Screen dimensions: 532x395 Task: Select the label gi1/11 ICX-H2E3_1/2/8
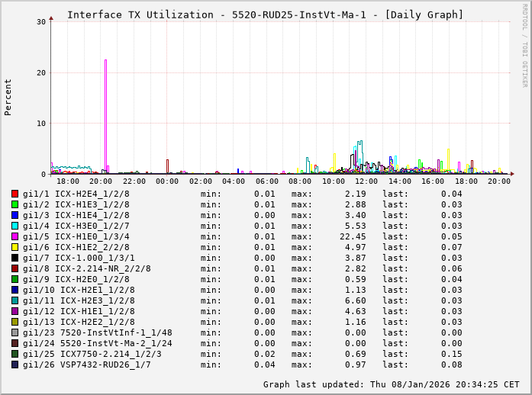(x=79, y=300)
